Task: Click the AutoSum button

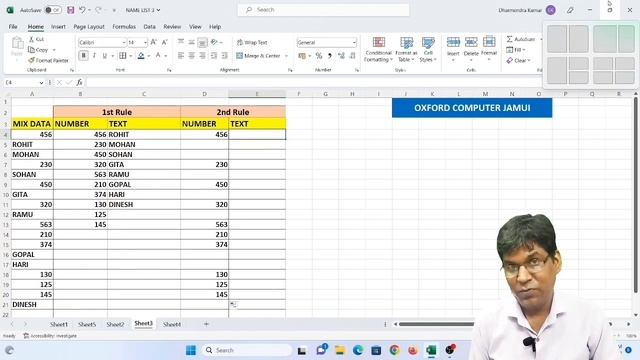Action: coord(521,39)
